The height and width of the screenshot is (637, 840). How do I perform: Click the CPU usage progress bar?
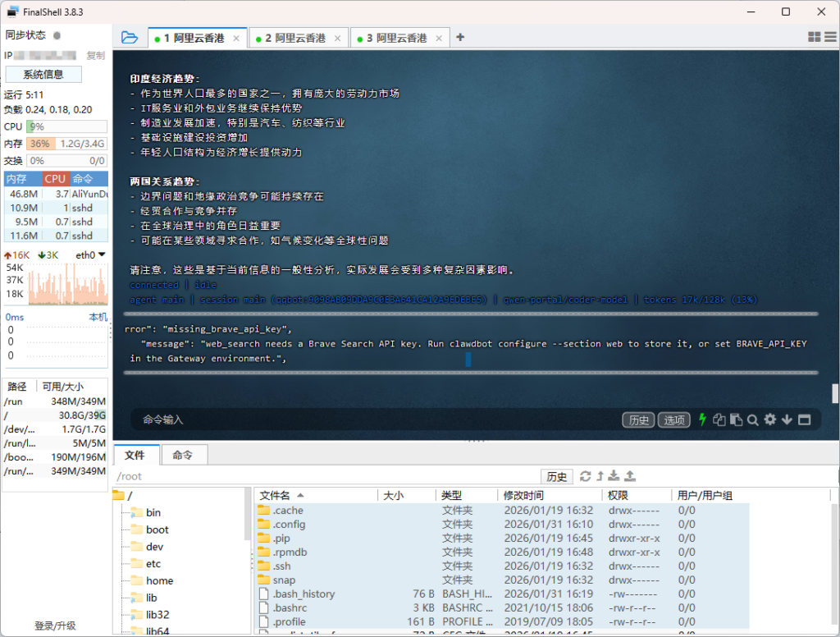coord(66,126)
